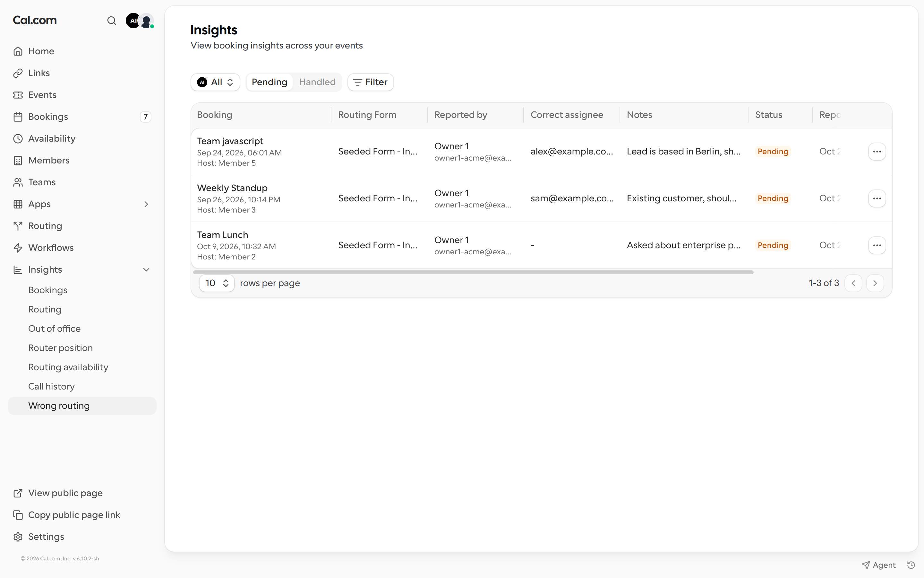Image resolution: width=924 pixels, height=578 pixels.
Task: Click the Teams icon in sidebar
Action: (18, 182)
